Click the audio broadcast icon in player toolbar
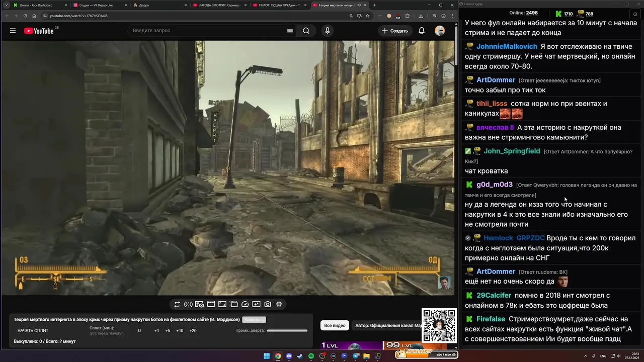Viewport: 644px width, 362px height. (188, 304)
